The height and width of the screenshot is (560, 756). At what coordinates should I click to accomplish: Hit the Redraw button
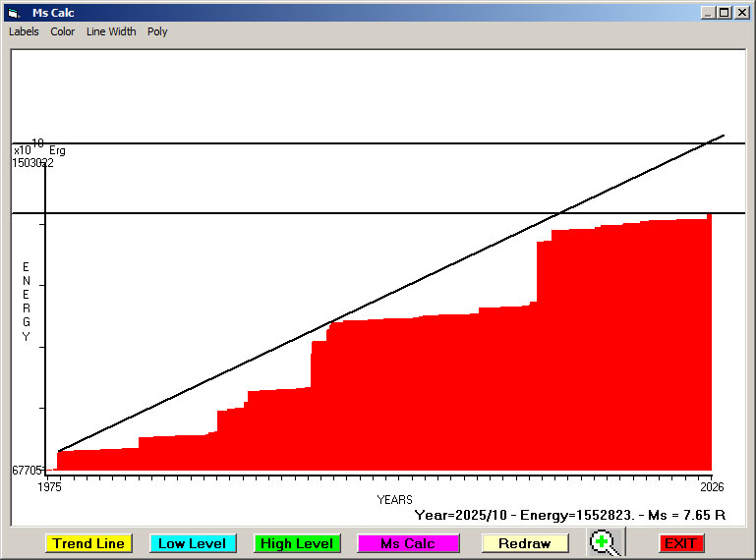click(524, 543)
